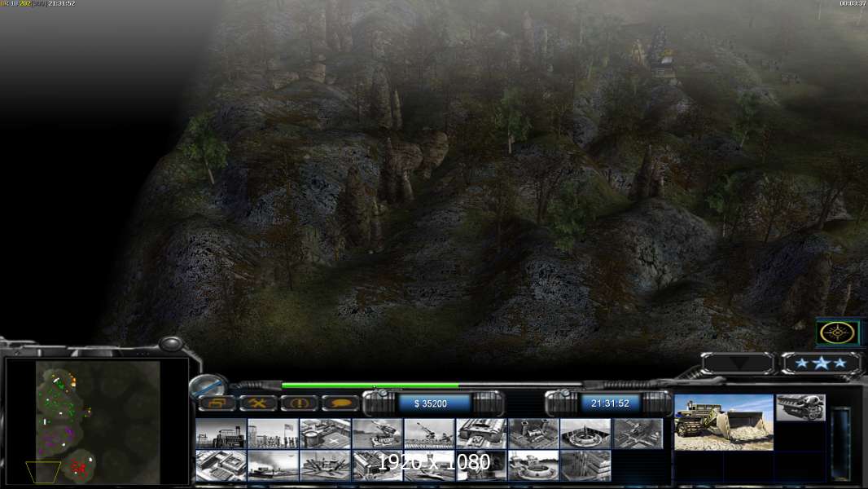868x489 pixels.
Task: Select the missile launcher crane build icon
Action: tap(429, 434)
